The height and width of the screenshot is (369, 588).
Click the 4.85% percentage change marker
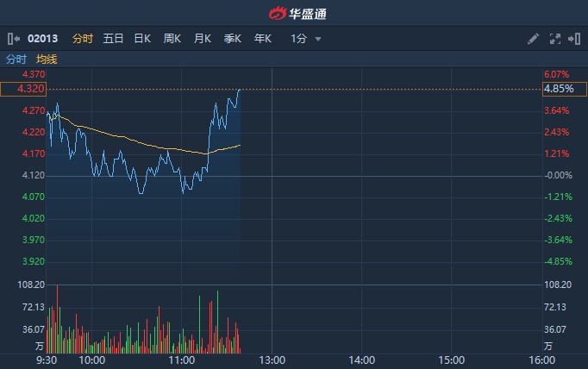pyautogui.click(x=564, y=89)
